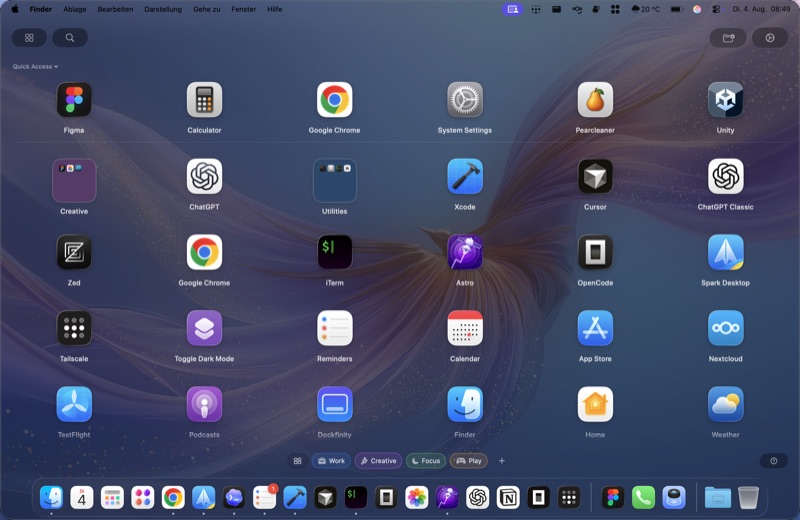Launch the Pearcleaner app
800x520 pixels.
coord(595,100)
